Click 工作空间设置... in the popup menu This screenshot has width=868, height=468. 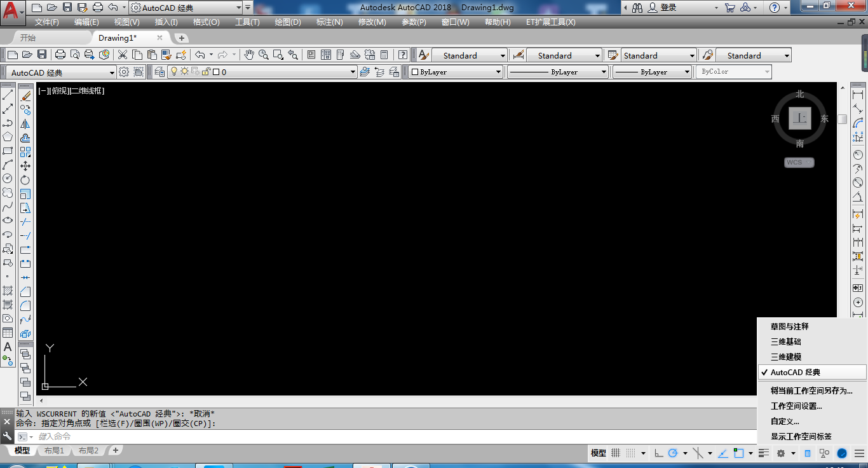coord(796,406)
